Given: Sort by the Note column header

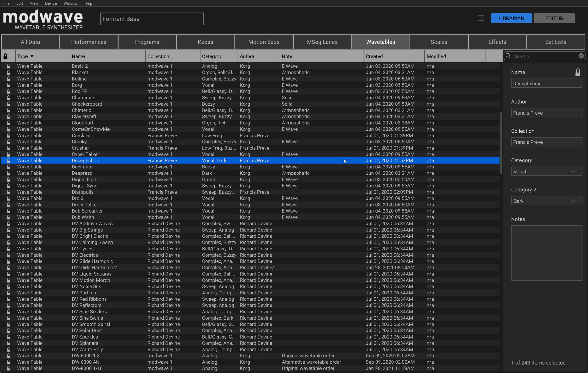Looking at the screenshot, I should (x=322, y=56).
